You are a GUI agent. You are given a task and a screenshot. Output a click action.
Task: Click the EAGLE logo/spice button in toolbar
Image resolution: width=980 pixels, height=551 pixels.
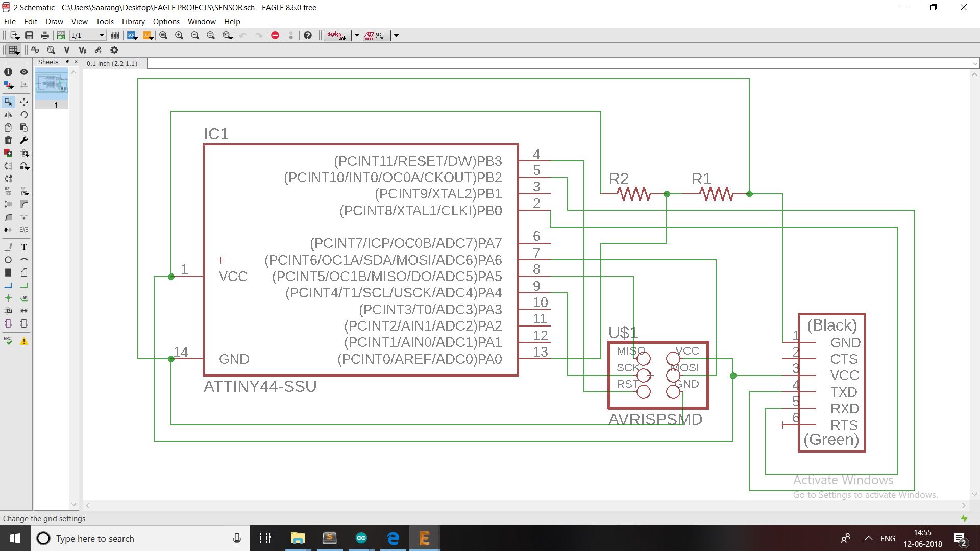(x=376, y=35)
